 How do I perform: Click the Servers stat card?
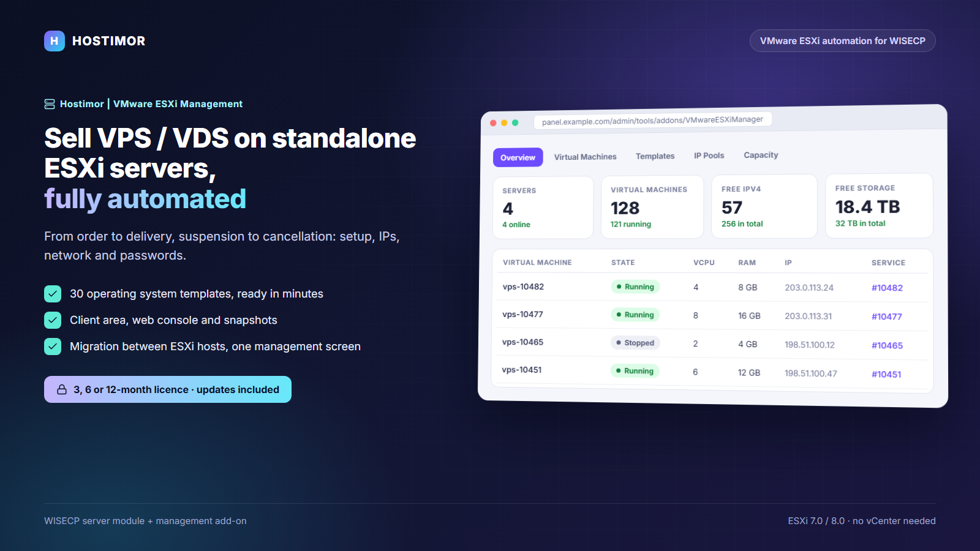pyautogui.click(x=543, y=208)
